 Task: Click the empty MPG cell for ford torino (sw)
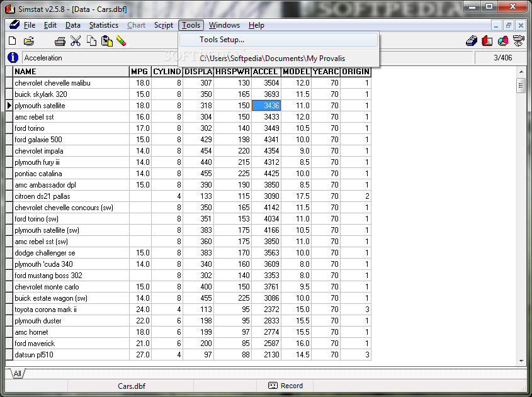pyautogui.click(x=140, y=219)
